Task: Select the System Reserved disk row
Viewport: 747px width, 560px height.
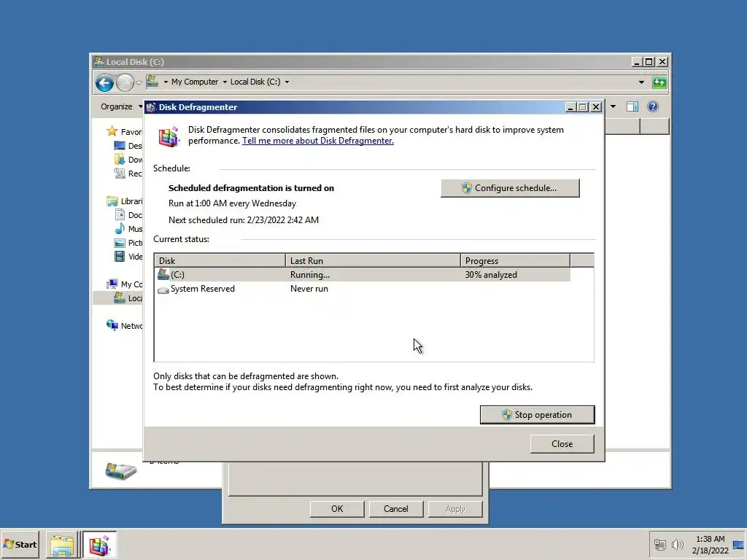Action: pos(363,289)
